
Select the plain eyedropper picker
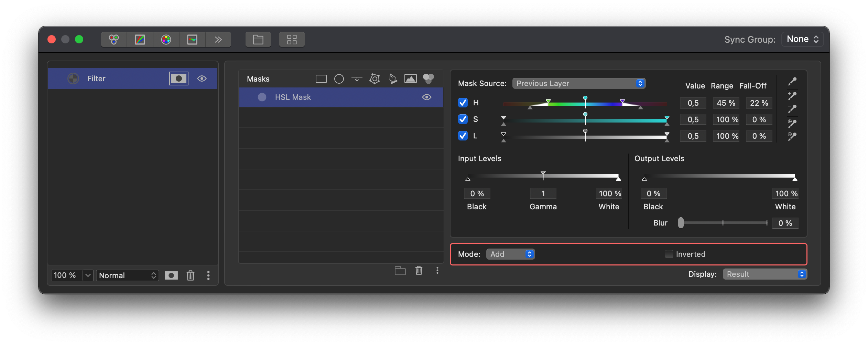792,82
